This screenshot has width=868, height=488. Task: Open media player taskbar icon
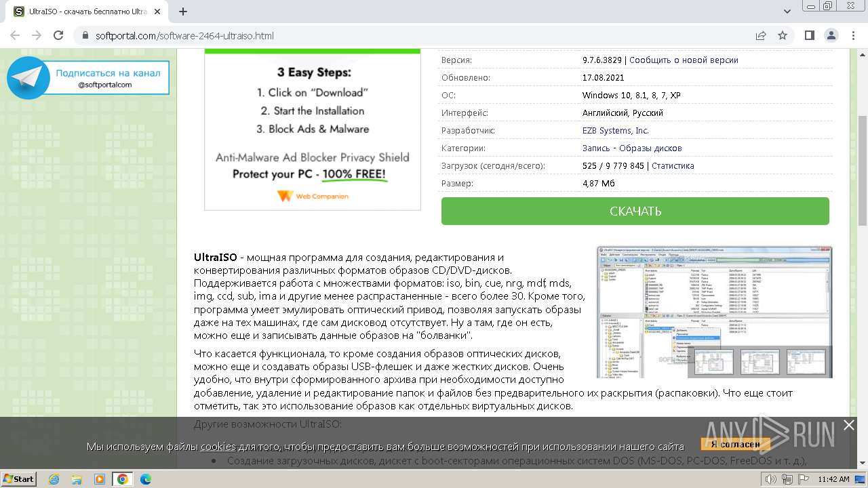coord(100,479)
